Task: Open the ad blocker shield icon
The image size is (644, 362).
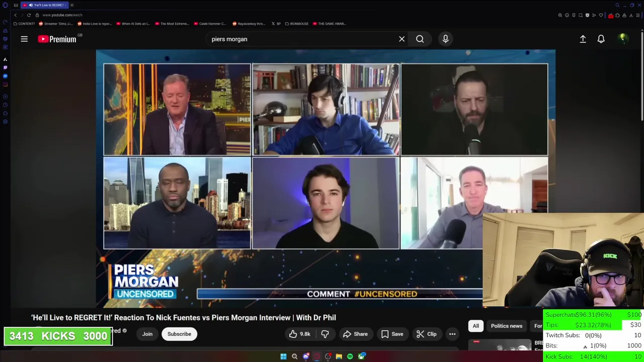Action: [x=587, y=15]
